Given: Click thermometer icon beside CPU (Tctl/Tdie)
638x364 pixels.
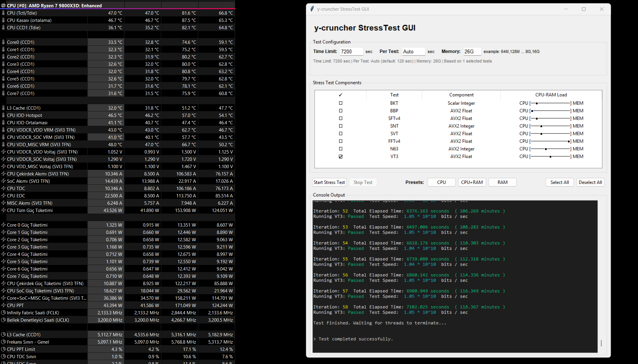Looking at the screenshot, I should coord(3,13).
